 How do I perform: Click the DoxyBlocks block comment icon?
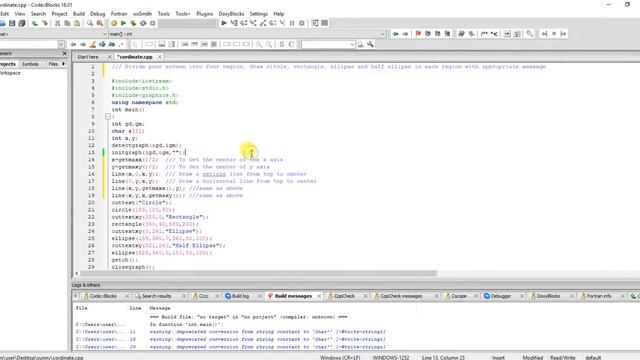click(x=484, y=34)
